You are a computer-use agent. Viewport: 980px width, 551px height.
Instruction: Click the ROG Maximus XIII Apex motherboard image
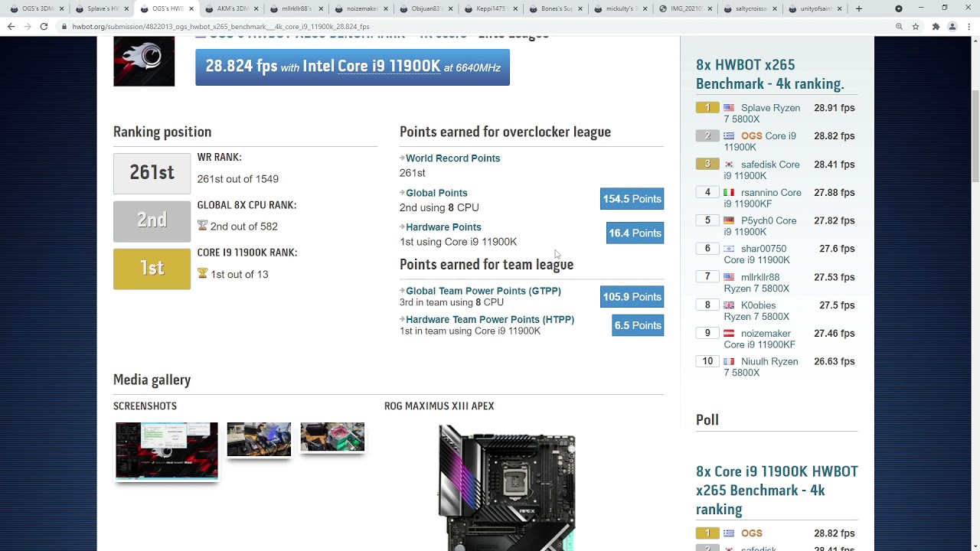click(506, 487)
